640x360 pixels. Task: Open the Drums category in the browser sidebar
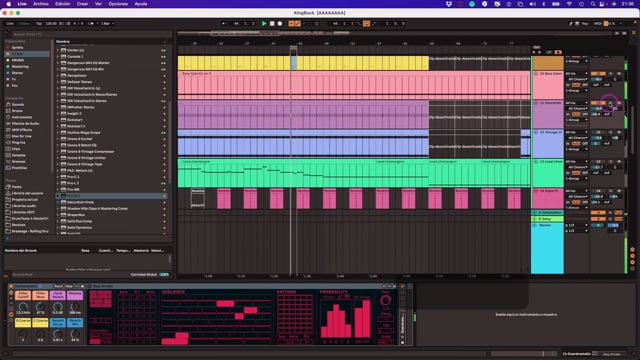click(18, 111)
